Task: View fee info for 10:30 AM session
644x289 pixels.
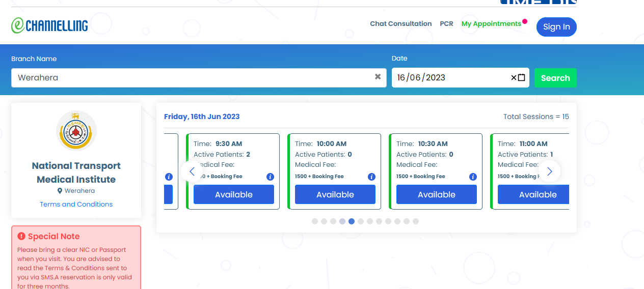Action: point(473,177)
